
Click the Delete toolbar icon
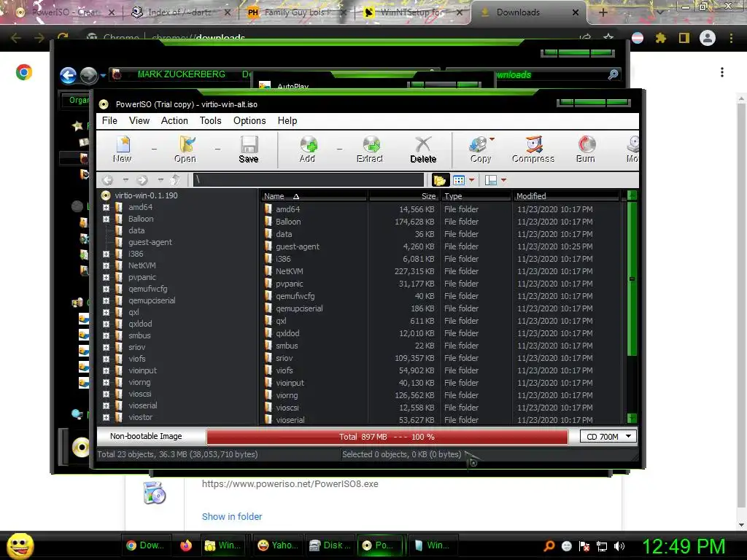[x=423, y=149]
